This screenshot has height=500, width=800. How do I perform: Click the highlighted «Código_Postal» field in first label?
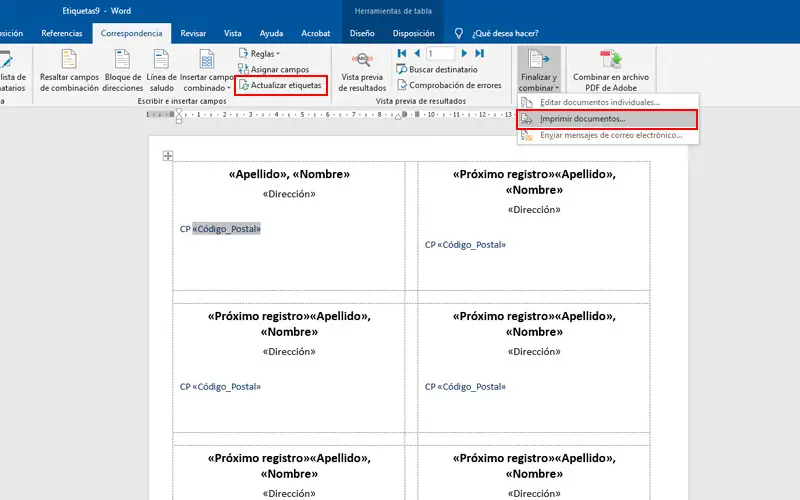(x=227, y=229)
